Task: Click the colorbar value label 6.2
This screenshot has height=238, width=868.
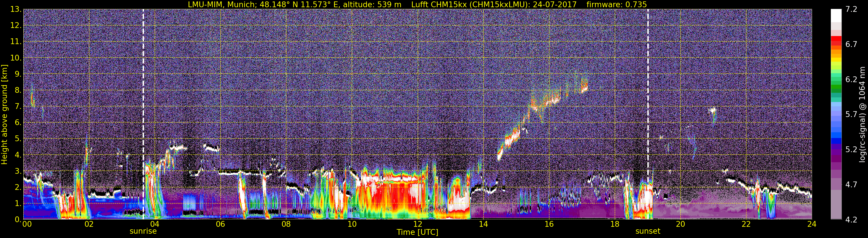Action: pos(851,80)
